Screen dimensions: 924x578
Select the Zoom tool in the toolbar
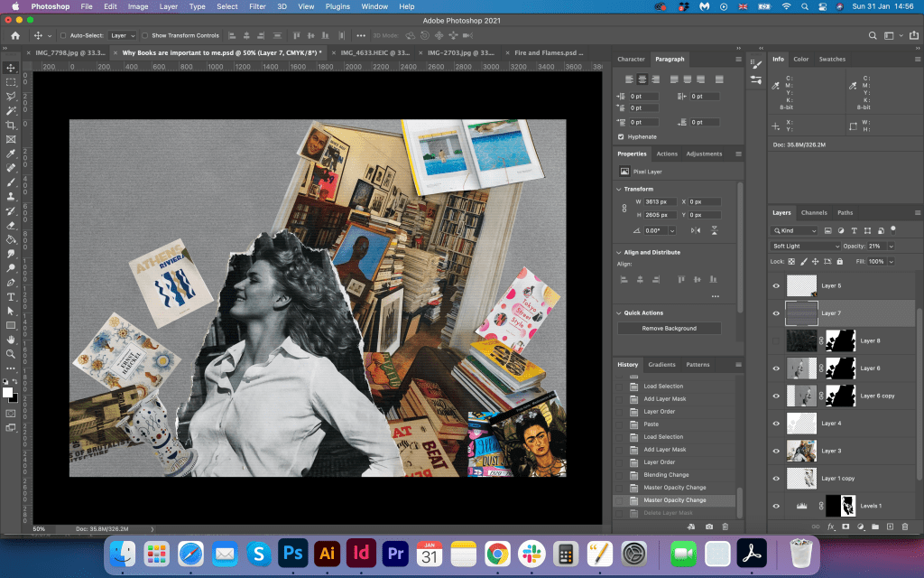click(x=11, y=353)
